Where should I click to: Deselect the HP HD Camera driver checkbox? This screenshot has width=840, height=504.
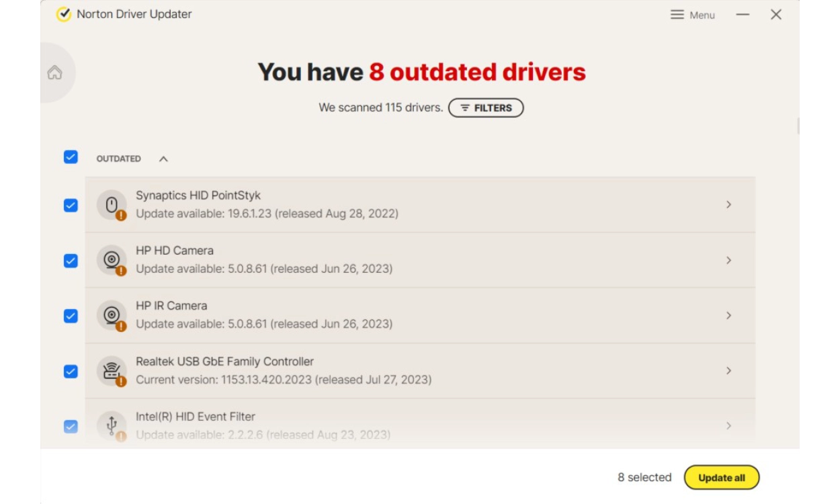71,261
